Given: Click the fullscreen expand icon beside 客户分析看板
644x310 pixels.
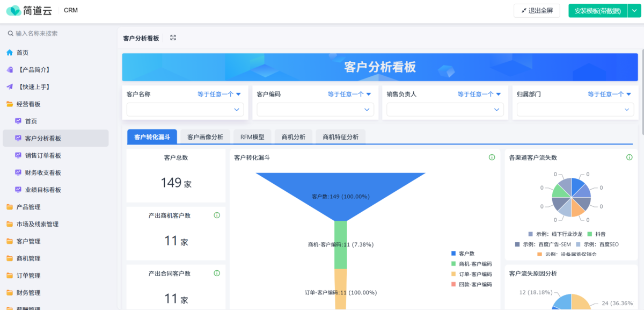Looking at the screenshot, I should pyautogui.click(x=172, y=38).
